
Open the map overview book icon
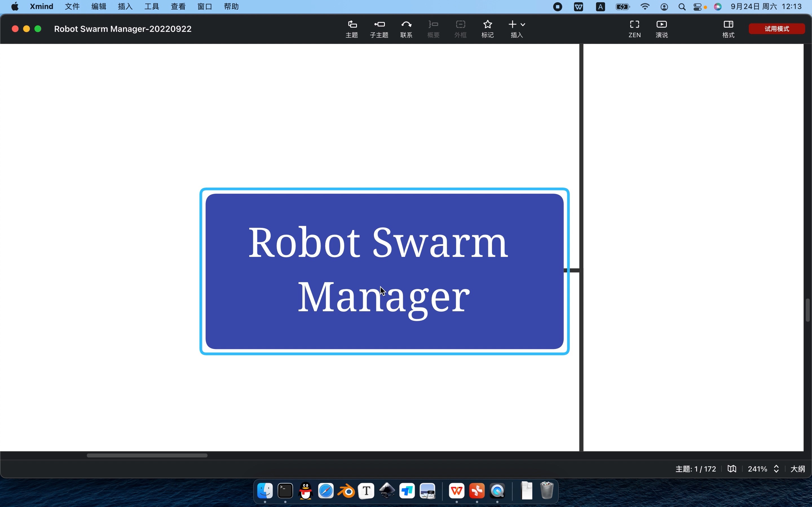732,469
